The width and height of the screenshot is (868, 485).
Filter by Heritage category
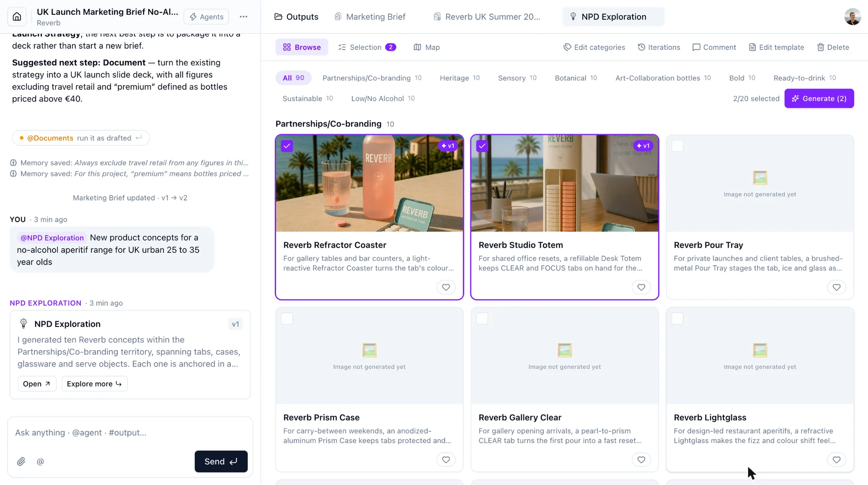click(x=460, y=78)
